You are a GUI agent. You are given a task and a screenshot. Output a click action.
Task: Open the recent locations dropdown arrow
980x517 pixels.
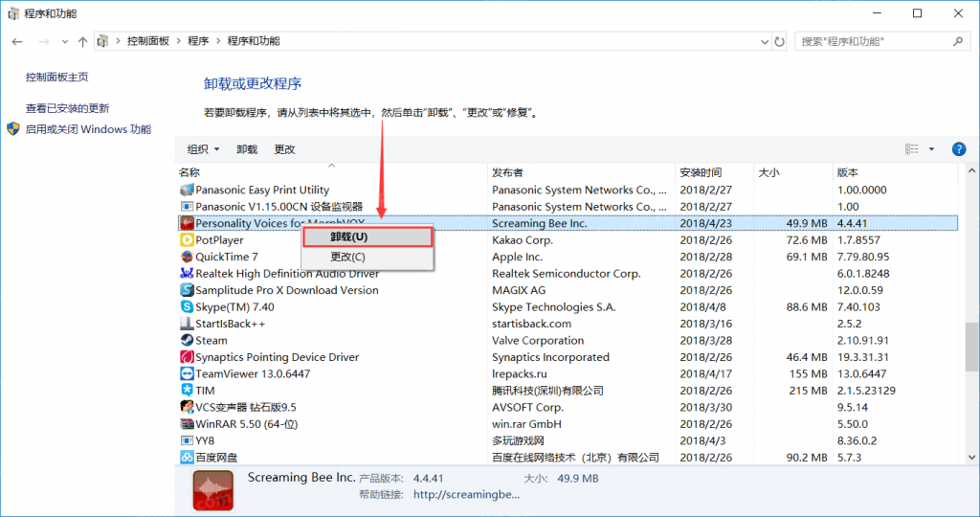pos(65,42)
